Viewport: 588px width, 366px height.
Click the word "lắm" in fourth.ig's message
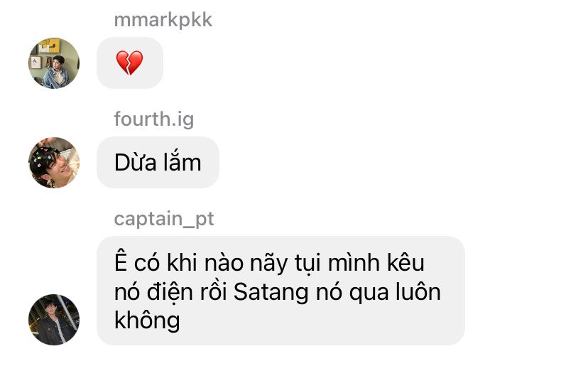(183, 161)
